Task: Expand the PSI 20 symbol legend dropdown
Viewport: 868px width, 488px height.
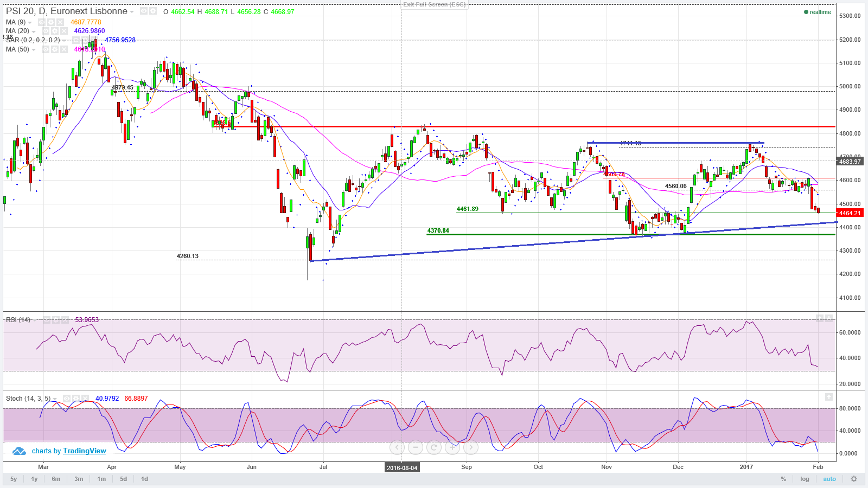Action: pos(132,12)
